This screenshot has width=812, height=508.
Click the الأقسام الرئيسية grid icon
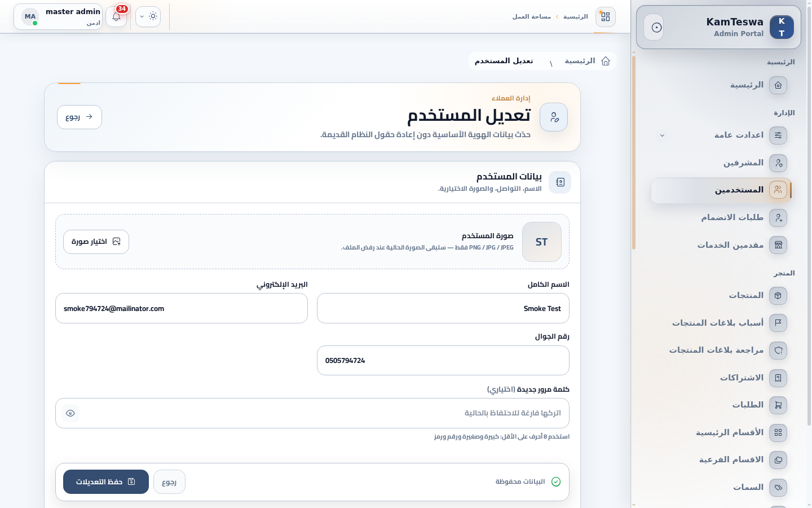click(778, 433)
